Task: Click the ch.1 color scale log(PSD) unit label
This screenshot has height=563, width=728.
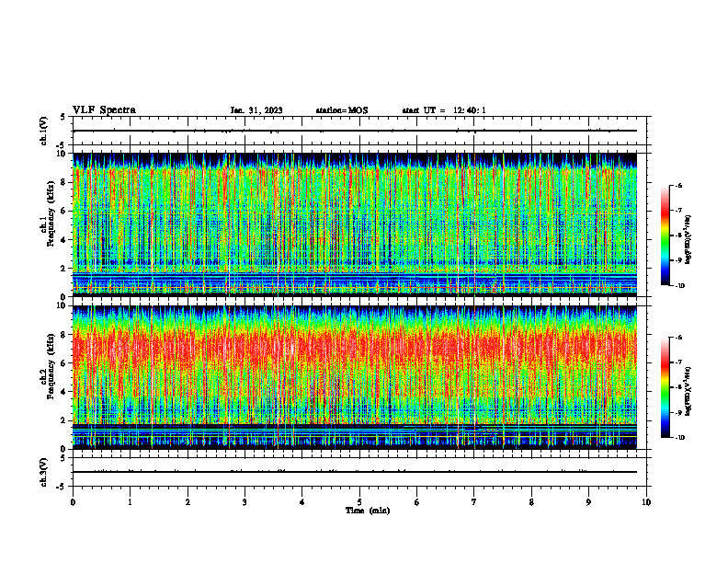Action: [688, 240]
